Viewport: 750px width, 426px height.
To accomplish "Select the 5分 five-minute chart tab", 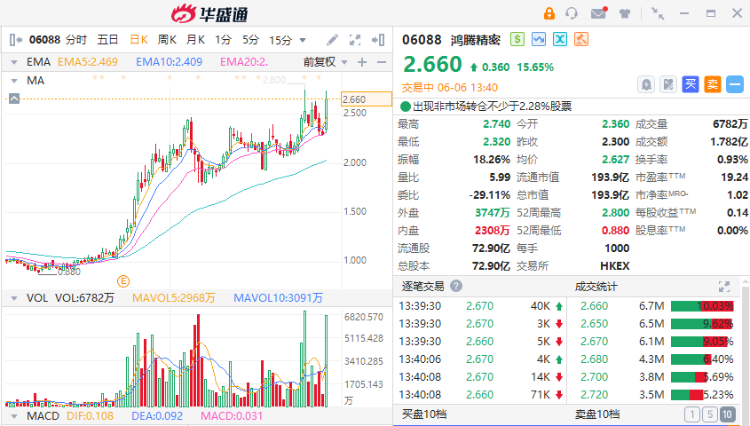I will (251, 40).
